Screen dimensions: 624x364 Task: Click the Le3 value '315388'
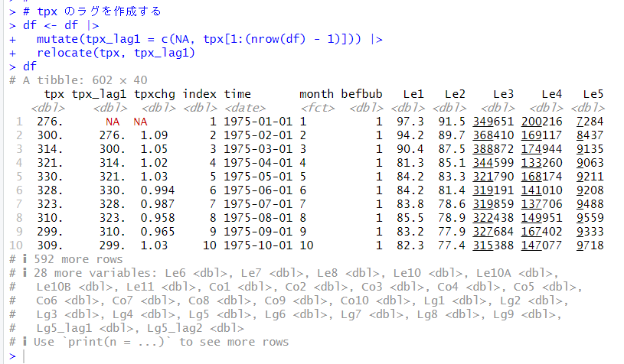[493, 245]
